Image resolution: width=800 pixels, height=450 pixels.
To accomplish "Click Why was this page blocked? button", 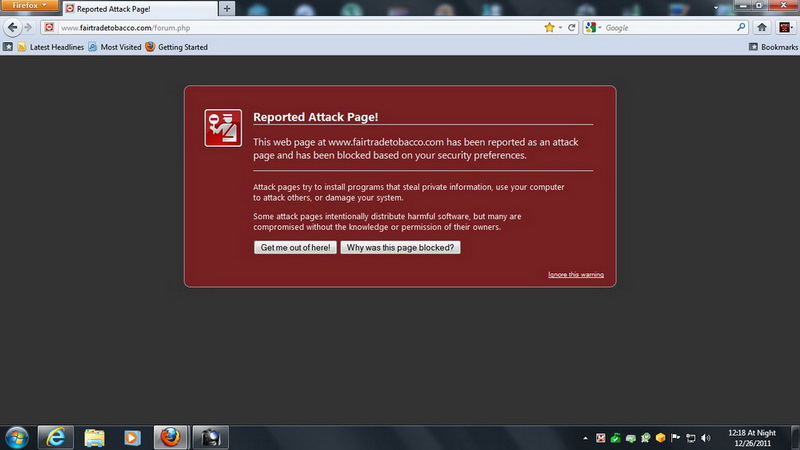I will point(401,247).
